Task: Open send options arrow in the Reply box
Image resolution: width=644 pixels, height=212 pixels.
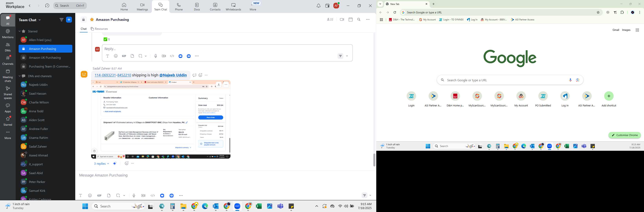Action: [347, 56]
